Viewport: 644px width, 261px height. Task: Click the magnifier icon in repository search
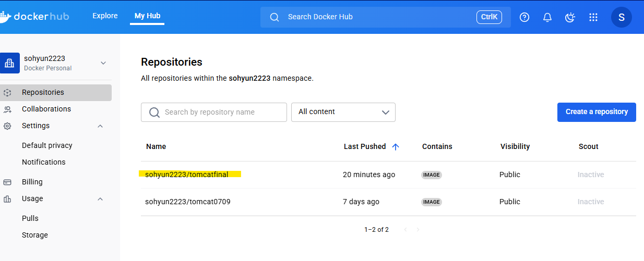(154, 113)
